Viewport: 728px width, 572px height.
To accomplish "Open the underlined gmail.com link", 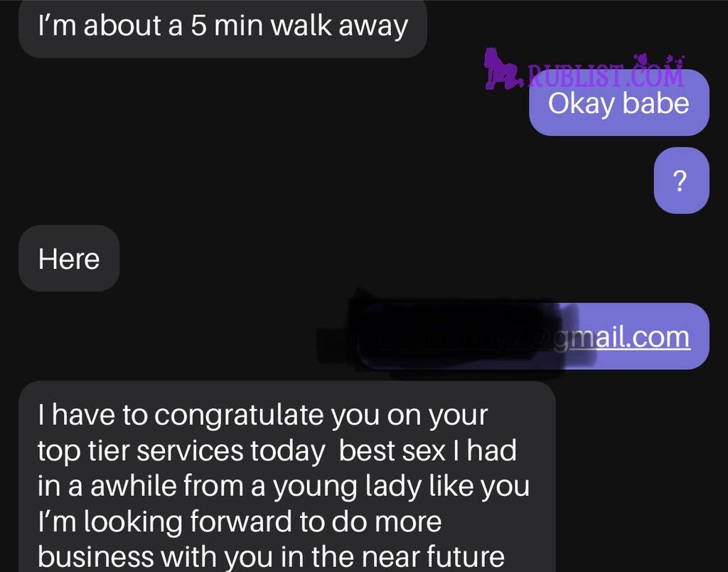I will click(x=621, y=337).
